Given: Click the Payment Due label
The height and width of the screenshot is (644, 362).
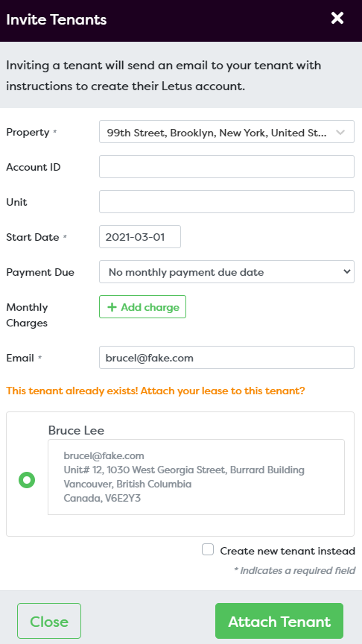Looking at the screenshot, I should click(x=40, y=272).
